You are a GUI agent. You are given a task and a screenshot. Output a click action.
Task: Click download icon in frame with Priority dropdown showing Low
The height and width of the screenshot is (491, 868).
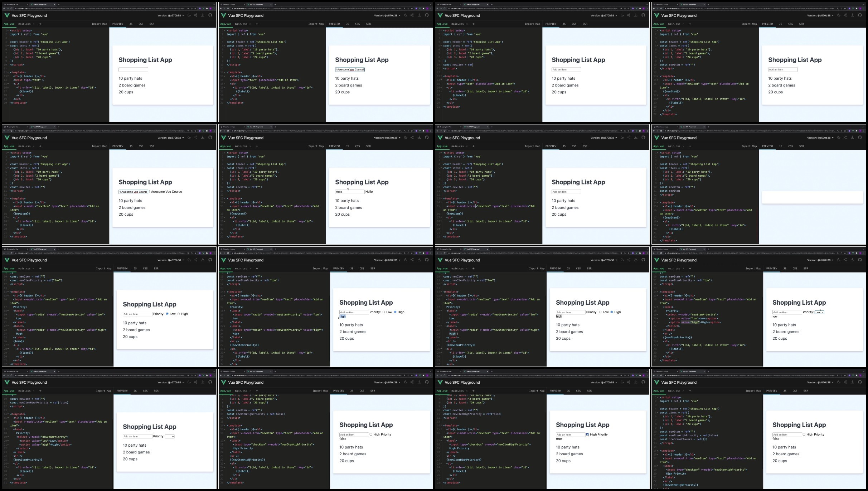pyautogui.click(x=852, y=260)
